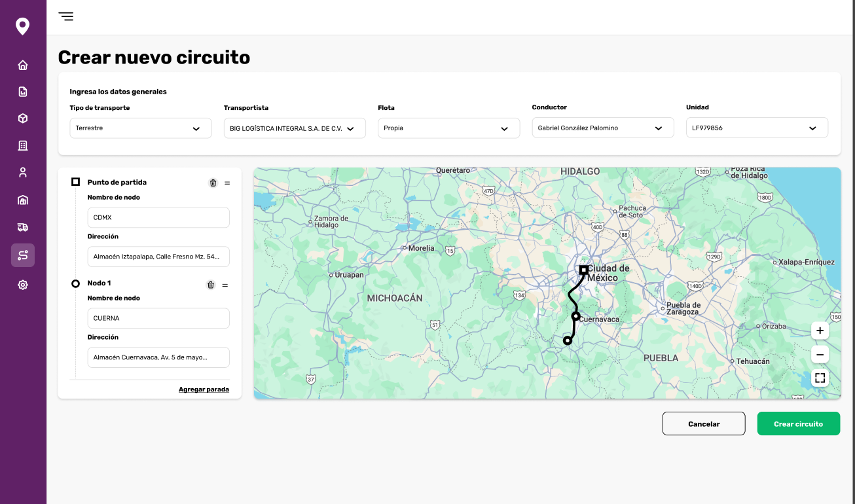The height and width of the screenshot is (504, 855).
Task: Click Uruapan label on the map
Action: [x=349, y=275]
